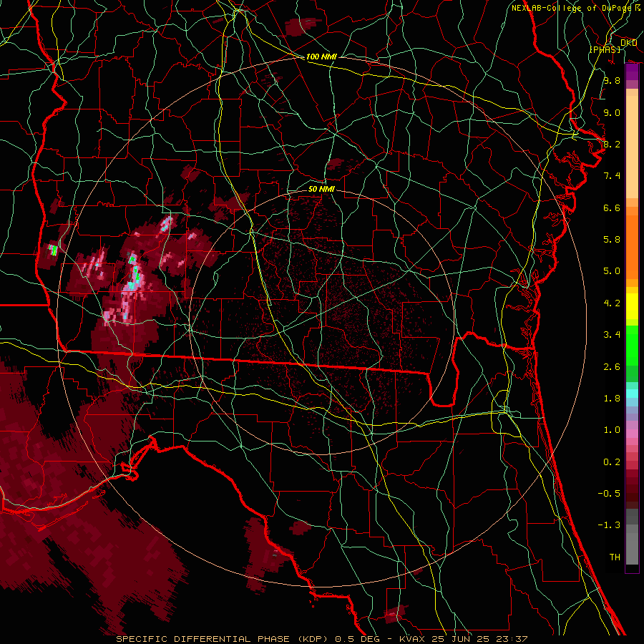Viewport: 644px width, 644px height.
Task: Click the 2.6 value on the color scale
Action: pyautogui.click(x=612, y=367)
